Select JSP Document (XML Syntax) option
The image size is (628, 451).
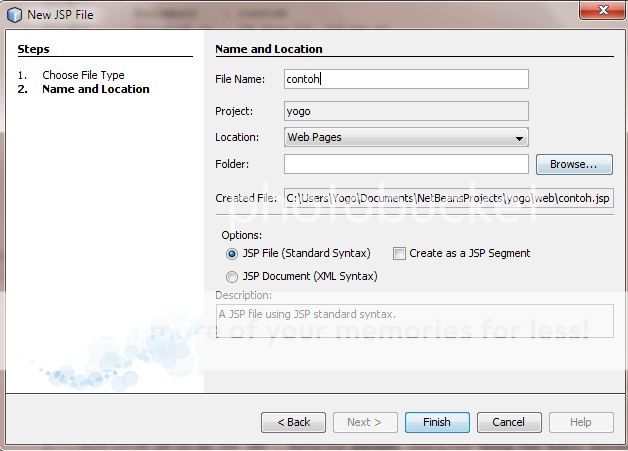pyautogui.click(x=232, y=277)
